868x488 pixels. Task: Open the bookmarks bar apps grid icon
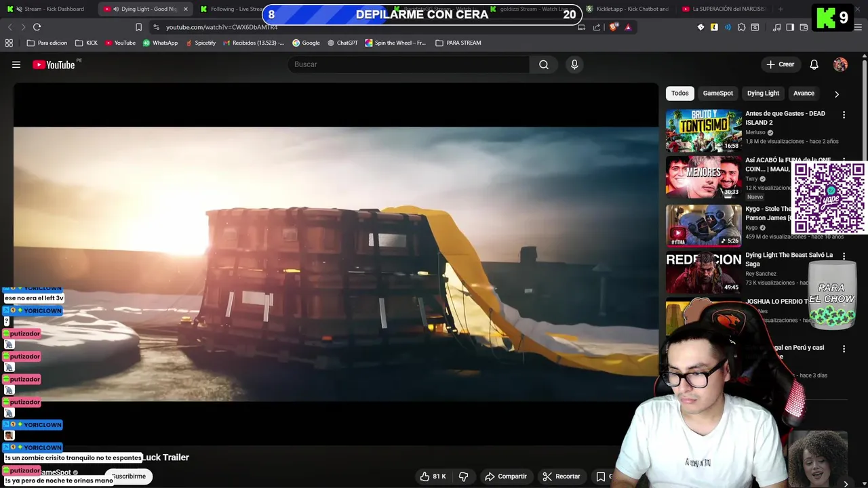[x=9, y=43]
